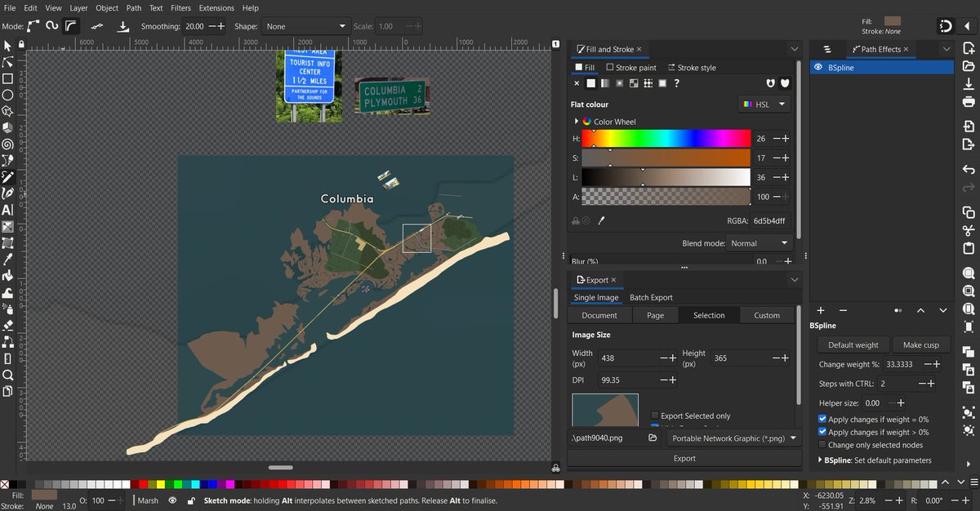Adjust the Hue rainbow slider

[x=666, y=139]
